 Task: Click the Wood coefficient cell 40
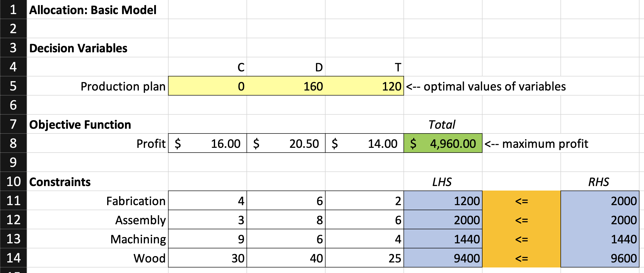(x=286, y=258)
